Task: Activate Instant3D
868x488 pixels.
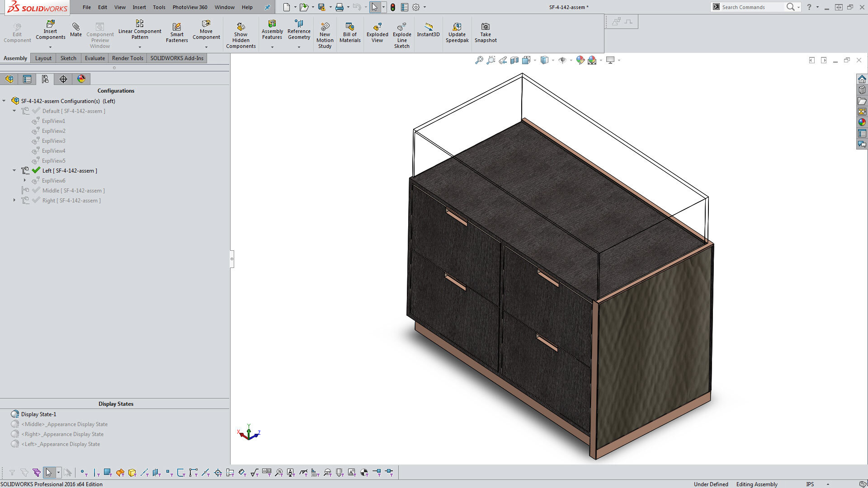Action: pyautogui.click(x=428, y=29)
